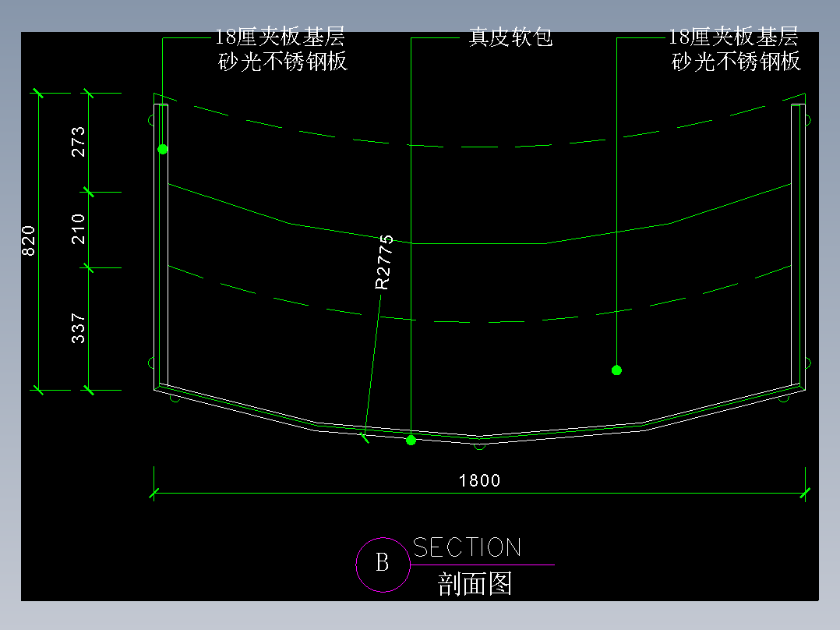Click the right 18厘夹板基层 label
840x630 pixels.
pyautogui.click(x=733, y=37)
